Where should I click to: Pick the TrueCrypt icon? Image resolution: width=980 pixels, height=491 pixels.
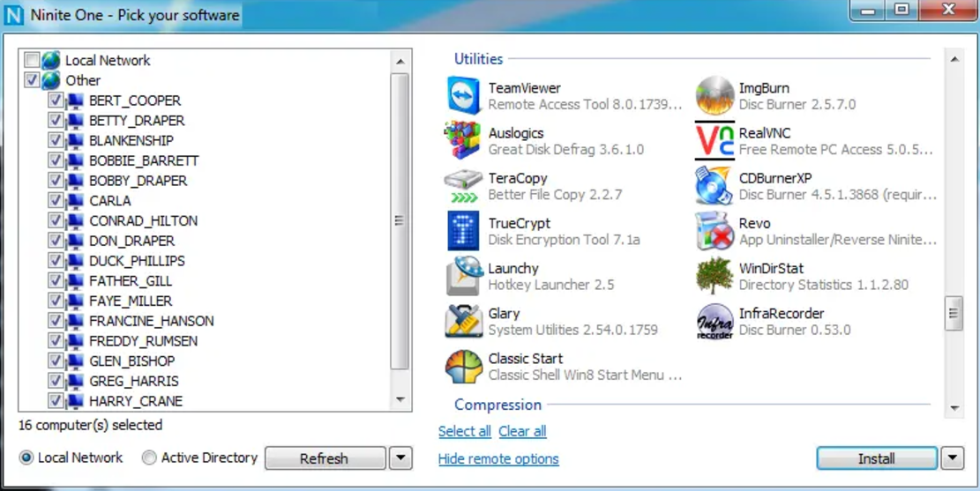pos(463,230)
